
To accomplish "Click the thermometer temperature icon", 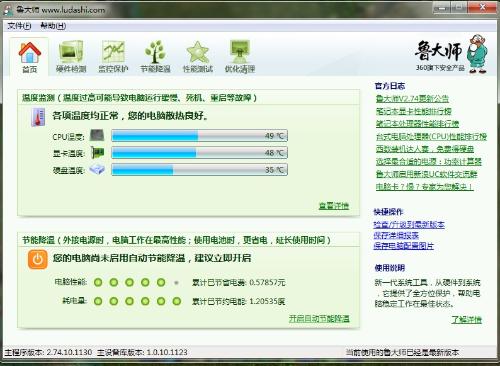I will tap(38, 117).
